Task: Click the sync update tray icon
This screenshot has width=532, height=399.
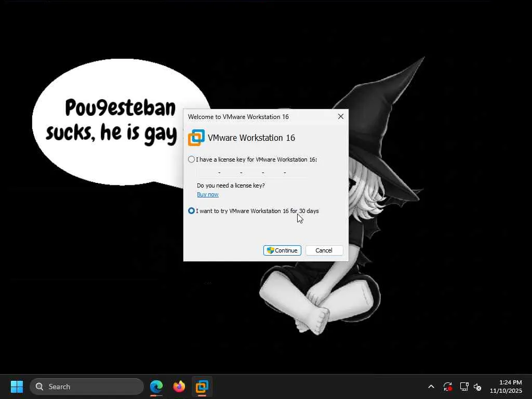Action: coord(448,387)
